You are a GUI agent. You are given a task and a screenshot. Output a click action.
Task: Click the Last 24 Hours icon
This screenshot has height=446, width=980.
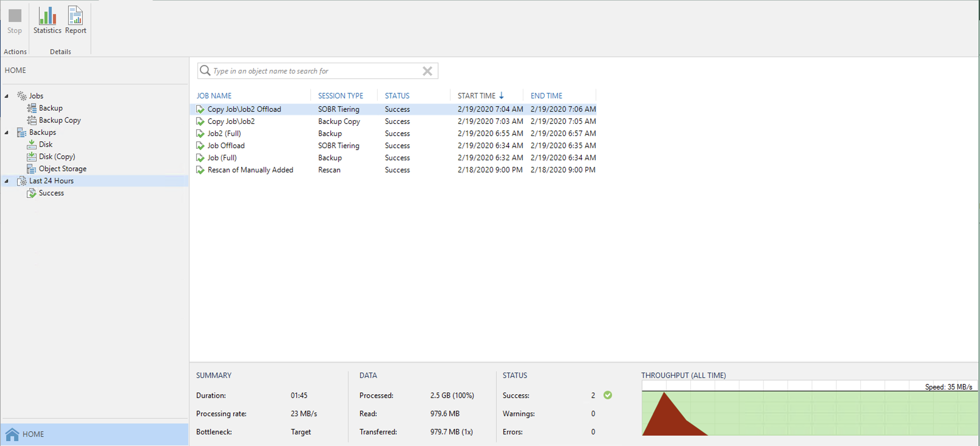click(22, 181)
